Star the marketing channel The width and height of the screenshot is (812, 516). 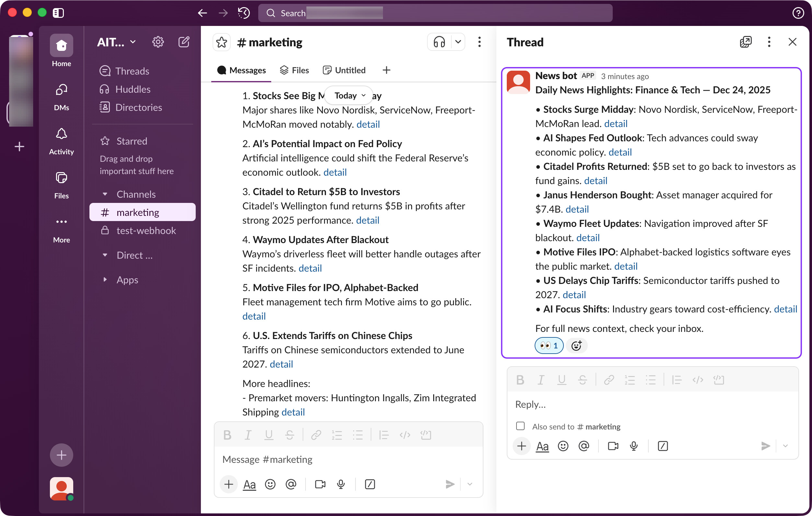point(222,42)
